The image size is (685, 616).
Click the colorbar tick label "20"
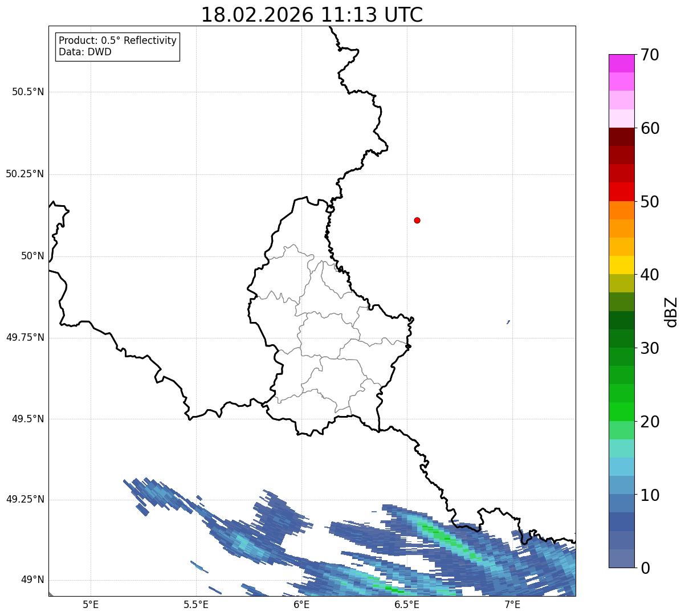tap(650, 422)
